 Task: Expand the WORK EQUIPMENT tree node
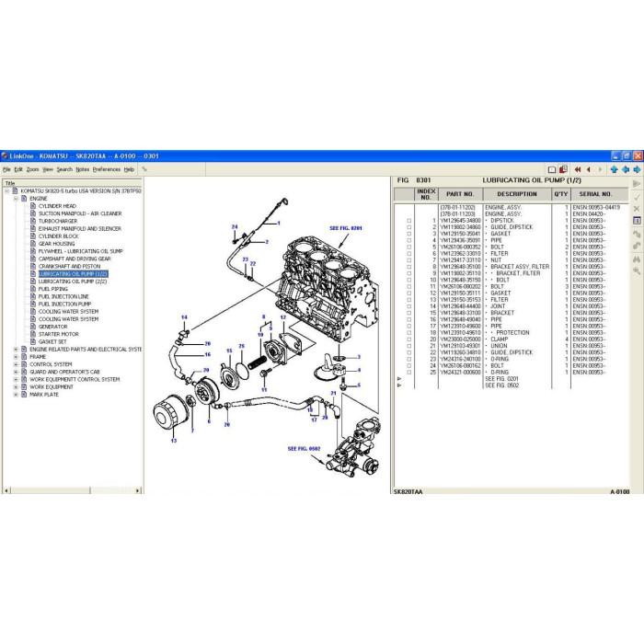tap(16, 387)
